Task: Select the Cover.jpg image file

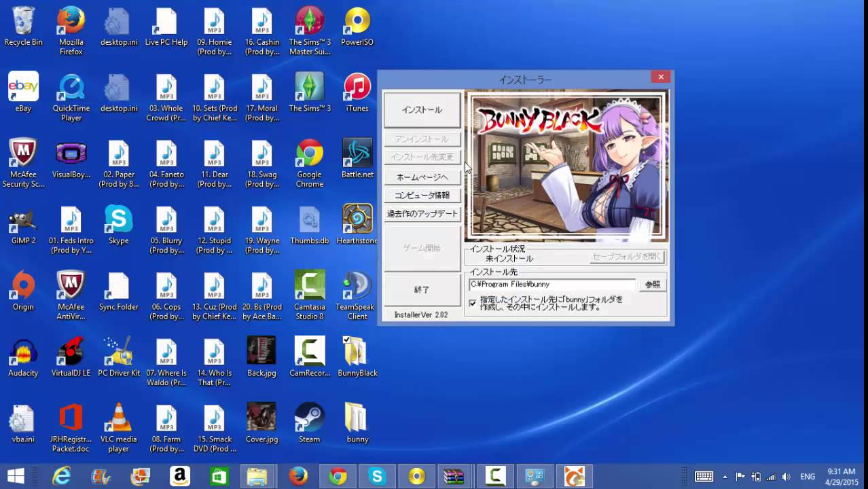Action: pos(261,424)
